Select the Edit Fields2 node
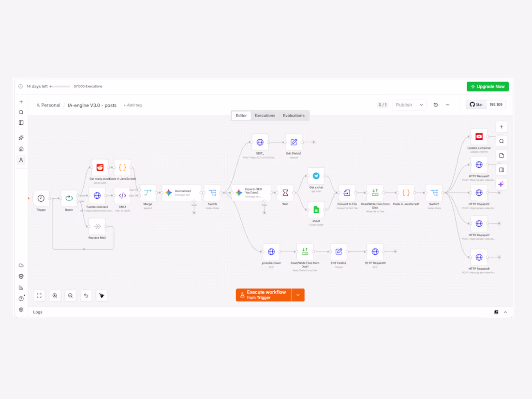The width and height of the screenshot is (532, 399). pos(339,252)
